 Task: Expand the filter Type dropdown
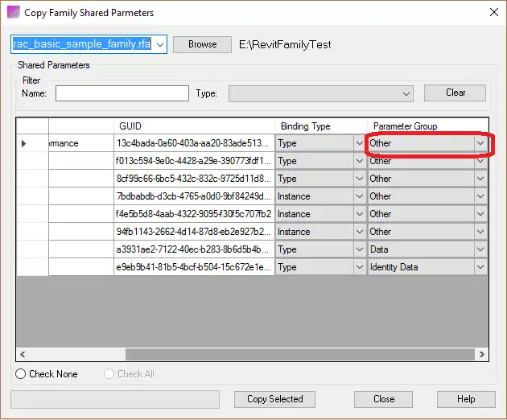(x=407, y=94)
